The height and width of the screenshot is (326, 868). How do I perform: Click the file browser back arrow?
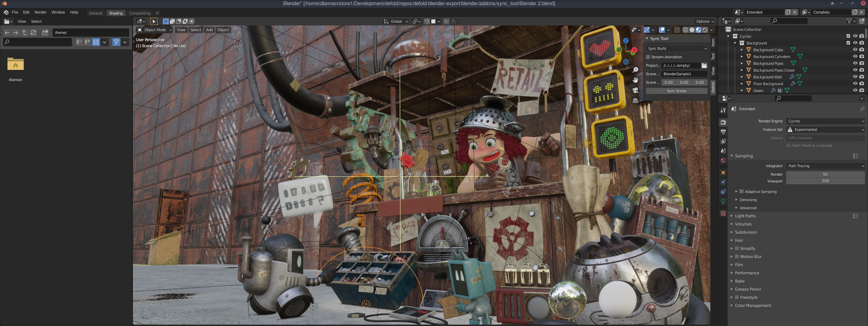[7, 33]
